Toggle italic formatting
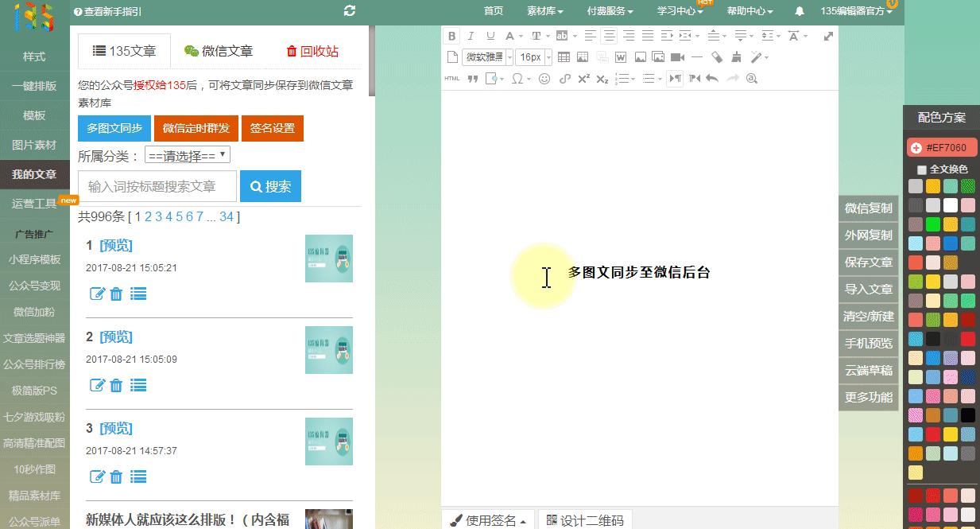Image resolution: width=980 pixels, height=529 pixels. (470, 36)
